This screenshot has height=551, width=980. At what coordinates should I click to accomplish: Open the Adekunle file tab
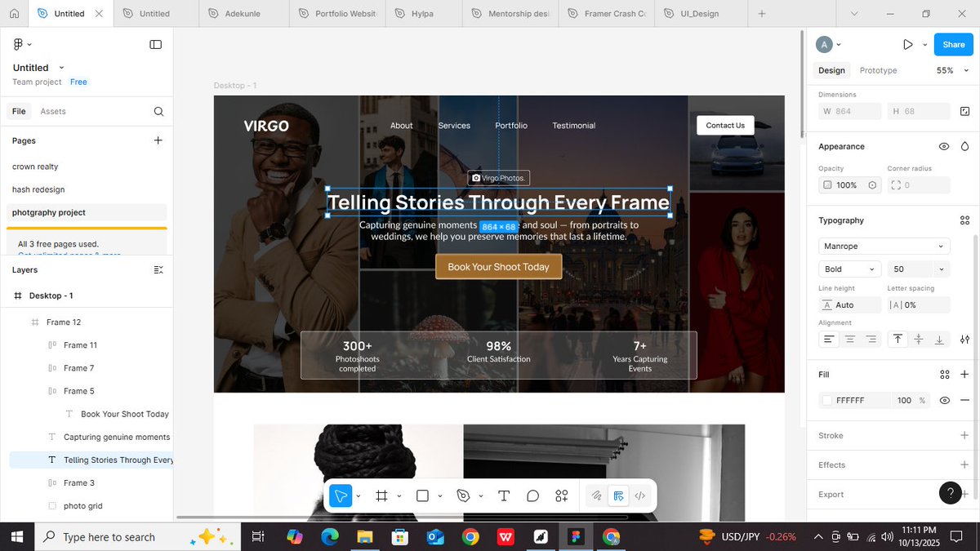[x=242, y=14]
